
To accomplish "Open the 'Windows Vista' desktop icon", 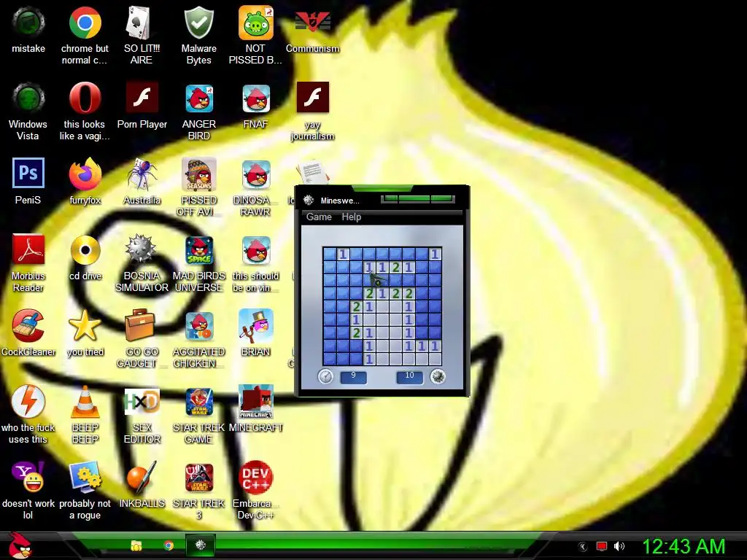I will [28, 98].
